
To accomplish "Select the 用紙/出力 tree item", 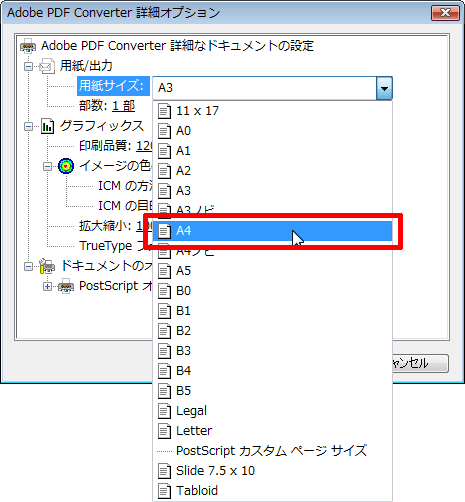I will point(86,66).
